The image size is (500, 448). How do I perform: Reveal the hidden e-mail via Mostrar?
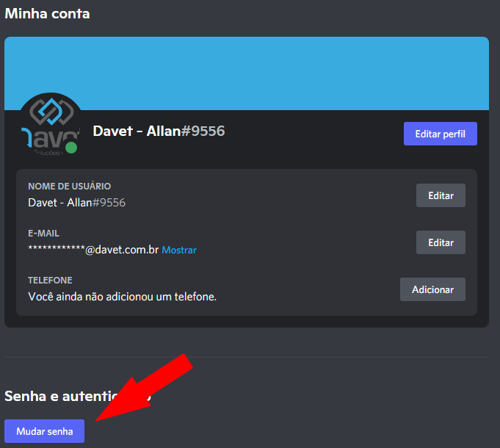[x=179, y=250]
